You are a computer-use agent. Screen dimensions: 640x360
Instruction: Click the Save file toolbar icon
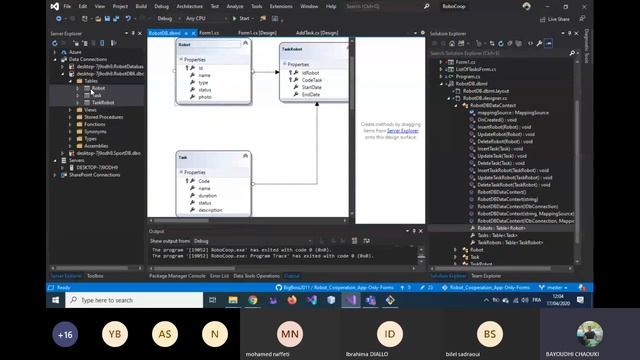[107, 18]
